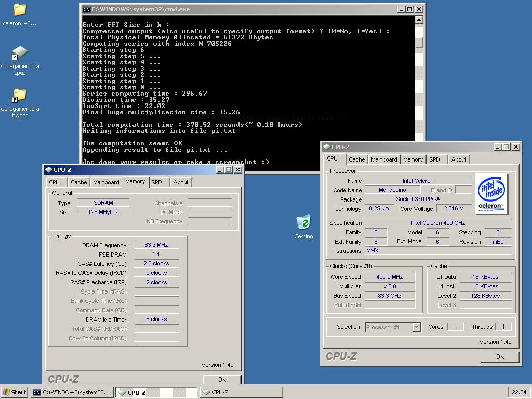The image size is (532, 399).
Task: Click the Core Speed 499.9 MHz value
Action: (x=390, y=277)
